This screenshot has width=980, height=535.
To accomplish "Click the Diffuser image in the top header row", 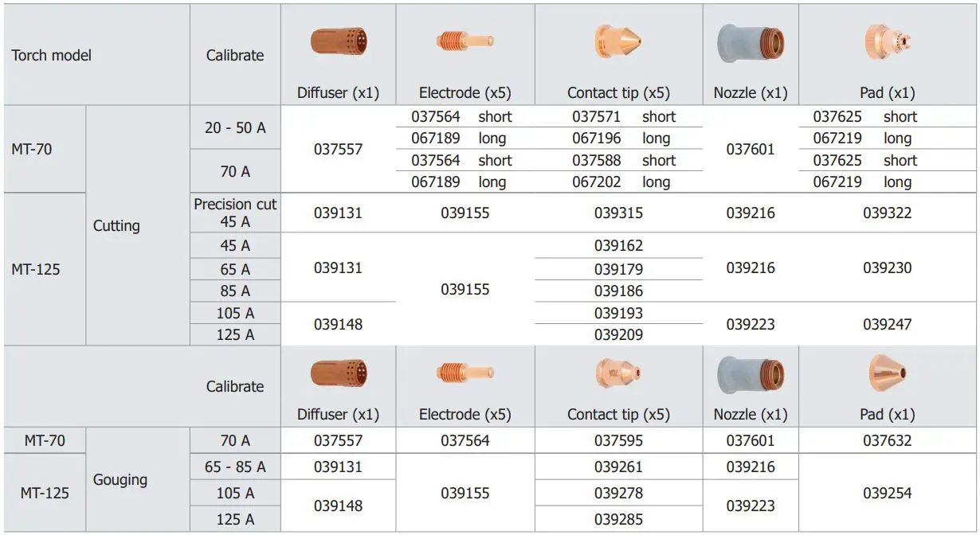I will 339,41.
